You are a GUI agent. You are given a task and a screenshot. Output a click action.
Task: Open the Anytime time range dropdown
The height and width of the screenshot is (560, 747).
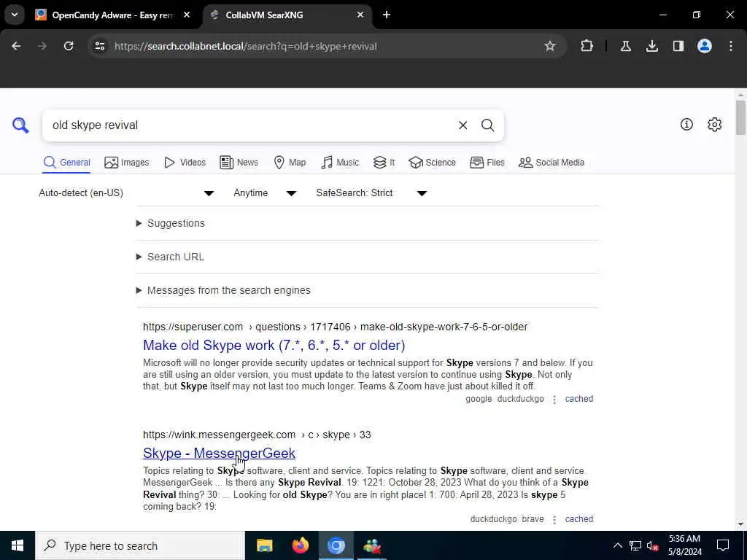265,192
